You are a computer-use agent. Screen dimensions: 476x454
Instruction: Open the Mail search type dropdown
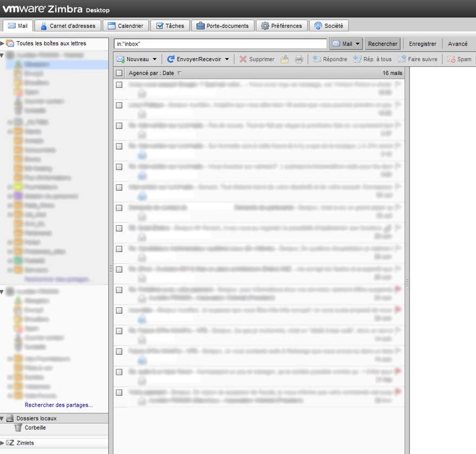346,44
